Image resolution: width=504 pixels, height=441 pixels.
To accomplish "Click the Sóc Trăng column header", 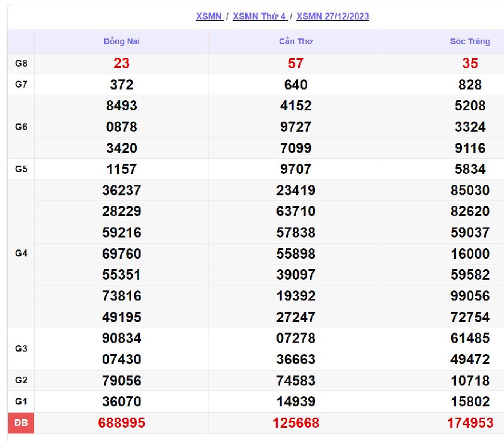I will 469,42.
